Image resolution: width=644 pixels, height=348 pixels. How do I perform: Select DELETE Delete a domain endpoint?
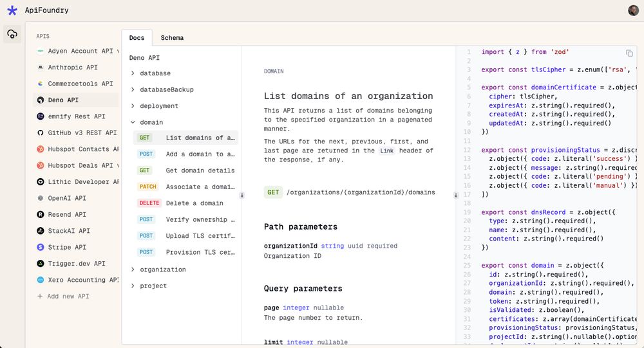pos(185,203)
